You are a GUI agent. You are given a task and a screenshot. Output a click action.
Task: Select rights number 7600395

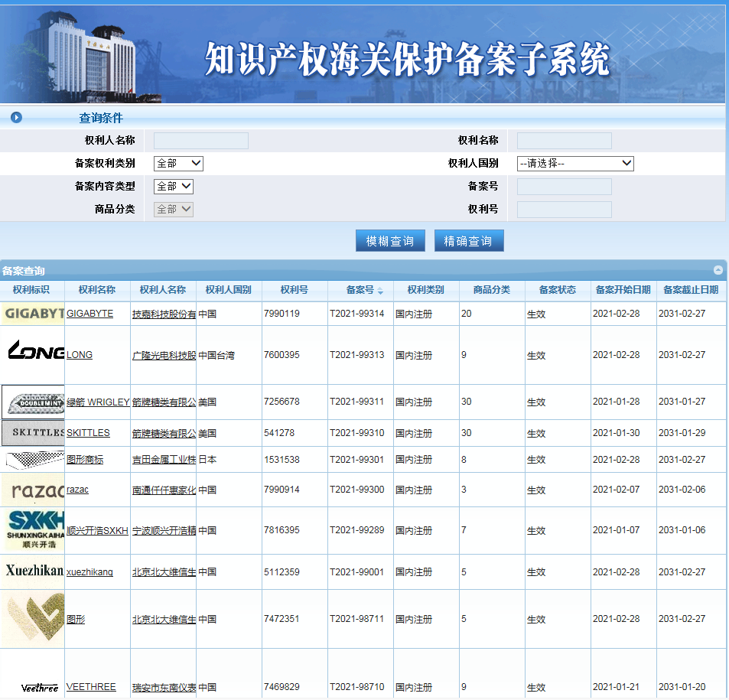coord(282,355)
